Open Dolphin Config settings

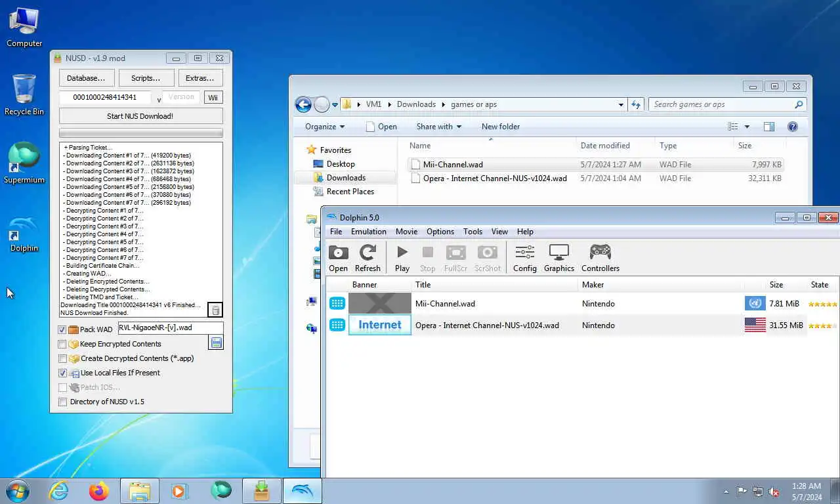click(525, 258)
